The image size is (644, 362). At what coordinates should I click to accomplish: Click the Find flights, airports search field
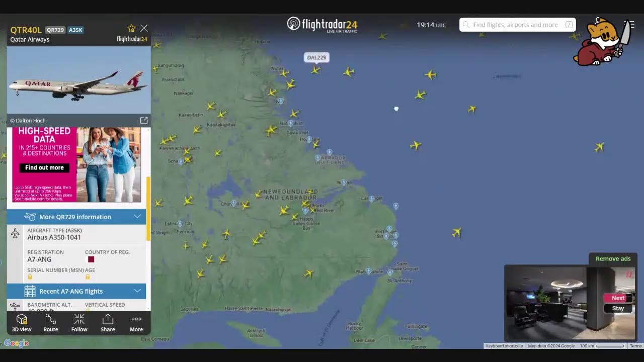click(518, 25)
